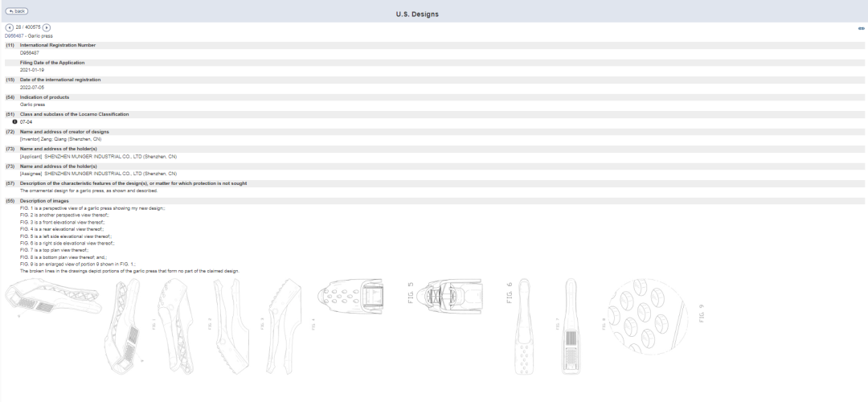The width and height of the screenshot is (868, 402).
Task: Select the 'FIG. 4 is a rear elevational view' line
Action: [x=62, y=229]
